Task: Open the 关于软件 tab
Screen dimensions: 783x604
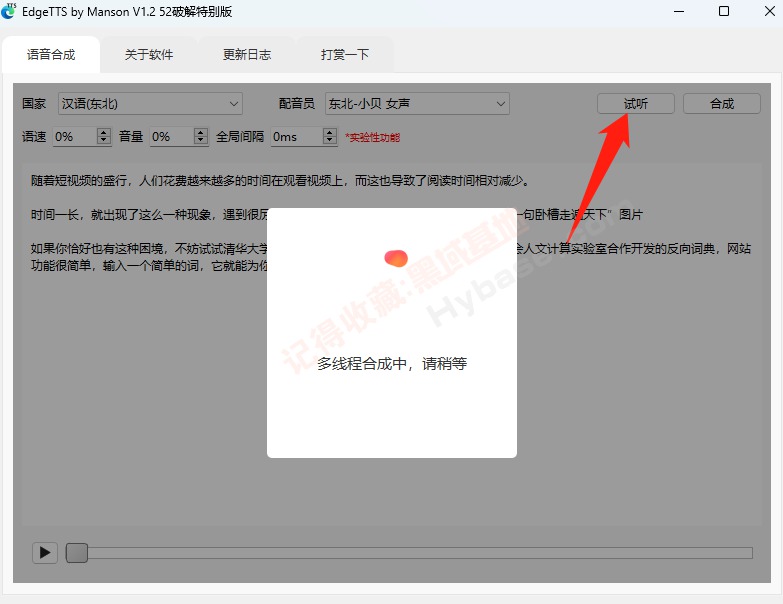Action: click(x=149, y=54)
